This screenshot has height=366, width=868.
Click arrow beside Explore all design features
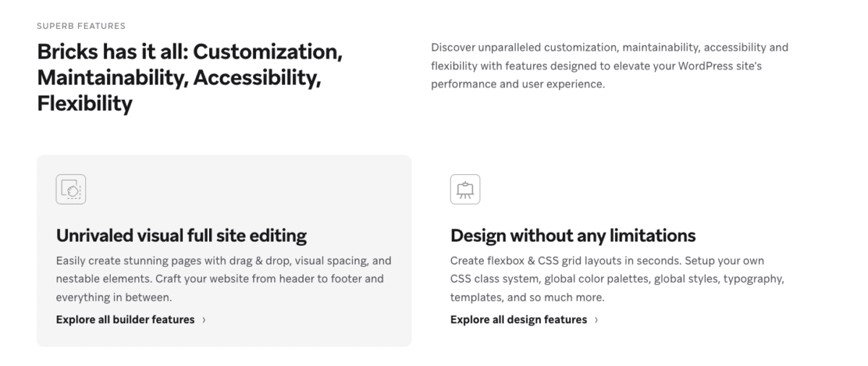coord(596,320)
